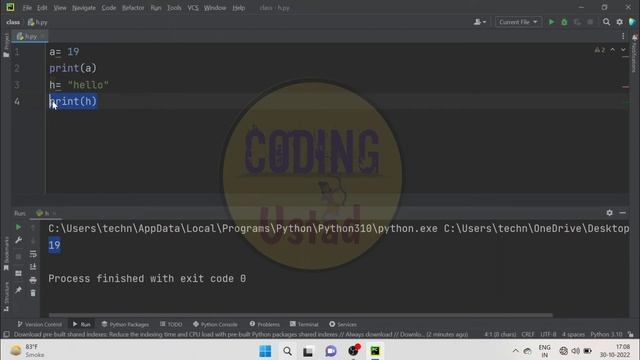Open the Python Console tool window
This screenshot has width=640, height=360.
(x=215, y=324)
